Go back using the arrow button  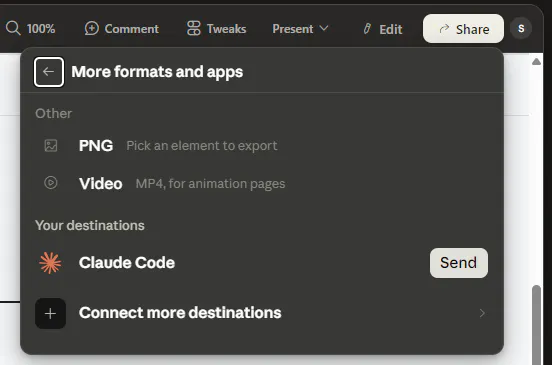[49, 72]
